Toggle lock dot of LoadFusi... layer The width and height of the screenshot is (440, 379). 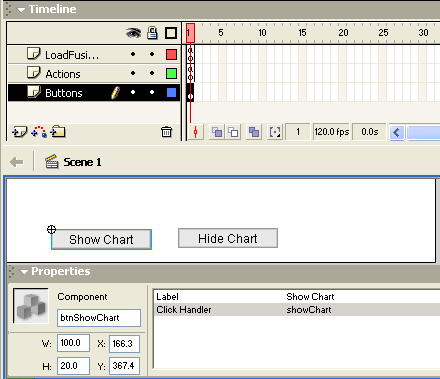coord(152,54)
